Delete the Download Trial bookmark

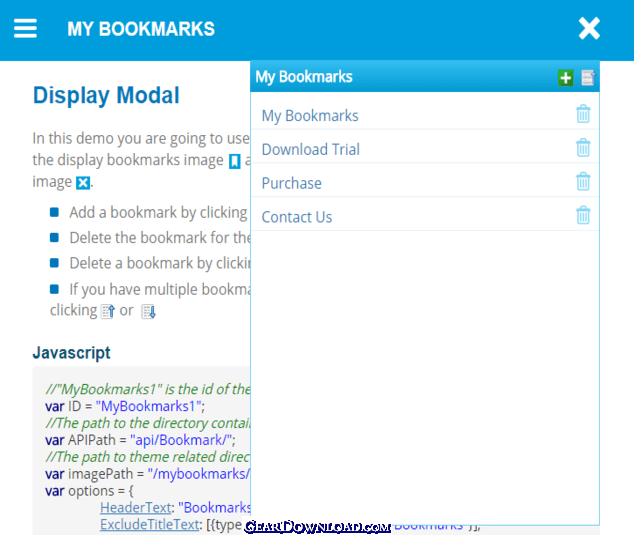point(583,148)
